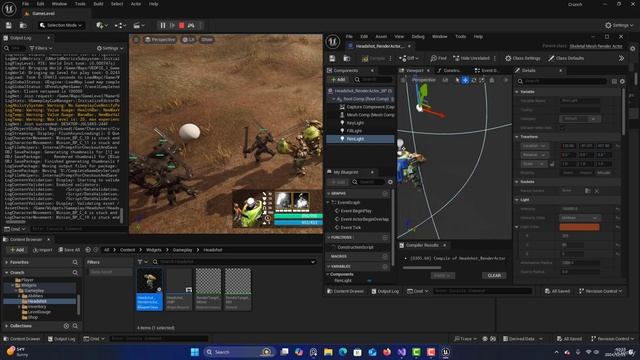Click the blueprint editor save icon
The image size is (640, 360).
coord(332,58)
